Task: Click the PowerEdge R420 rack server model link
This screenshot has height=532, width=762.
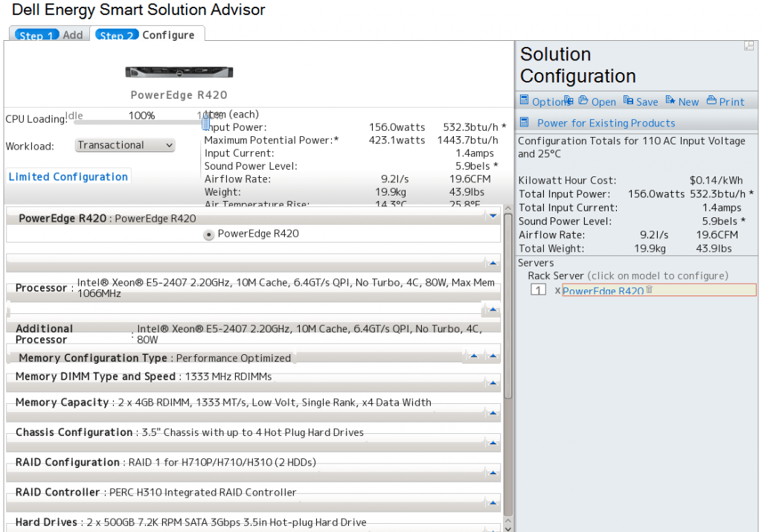Action: (603, 291)
